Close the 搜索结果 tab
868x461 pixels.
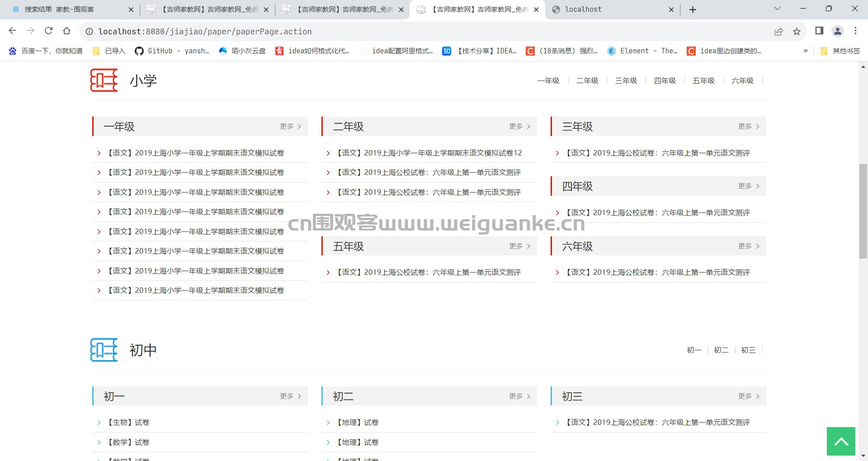(x=131, y=9)
